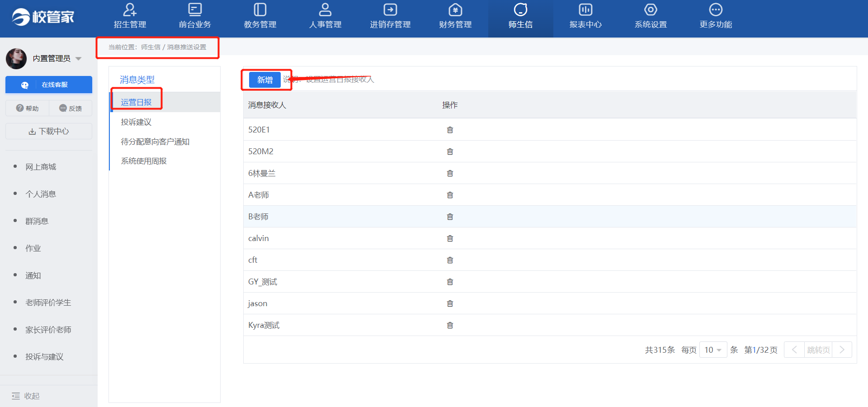The width and height of the screenshot is (868, 407).
Task: Open the per-page 10 dropdown
Action: [713, 350]
